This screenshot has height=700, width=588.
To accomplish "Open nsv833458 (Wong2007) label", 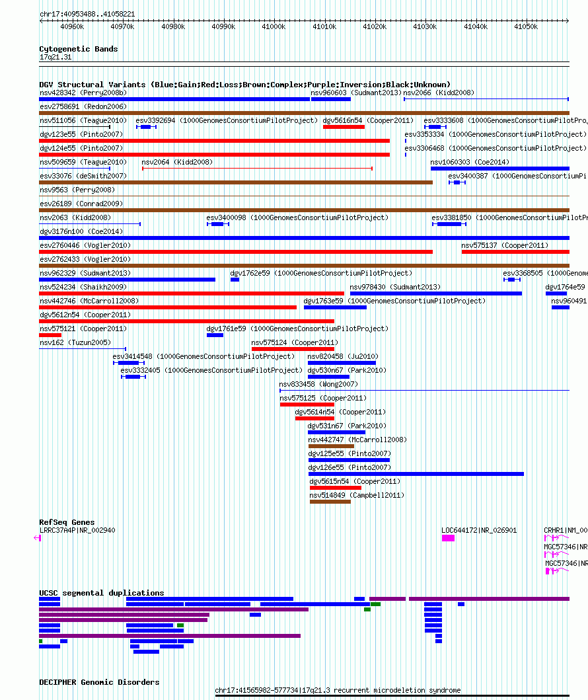I will coord(318,384).
